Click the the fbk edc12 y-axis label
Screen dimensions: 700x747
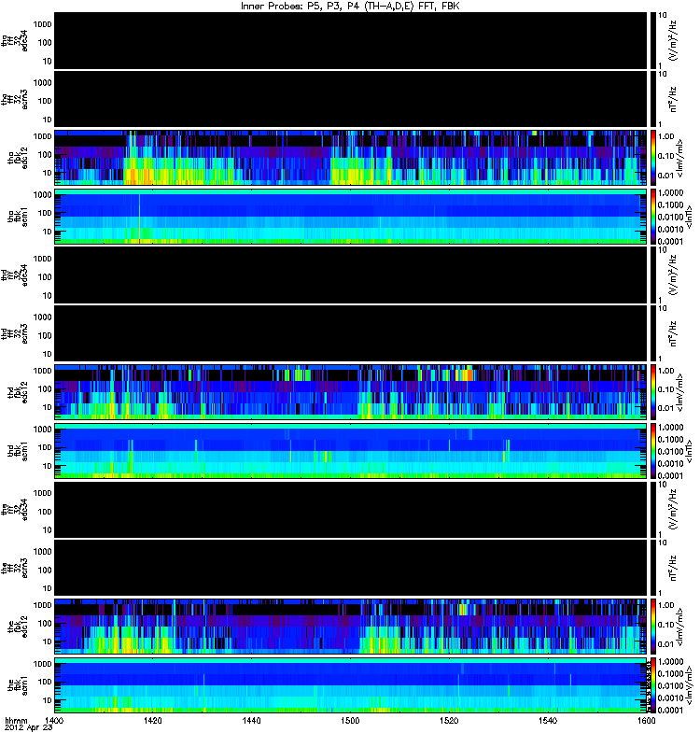click(x=18, y=627)
